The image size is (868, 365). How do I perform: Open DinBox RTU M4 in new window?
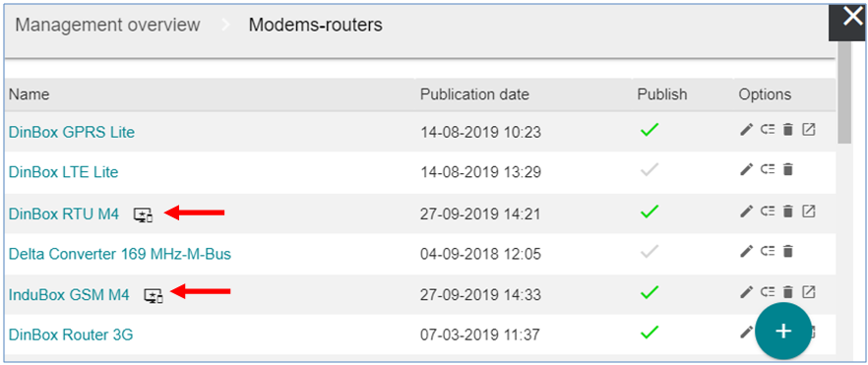coord(809,211)
